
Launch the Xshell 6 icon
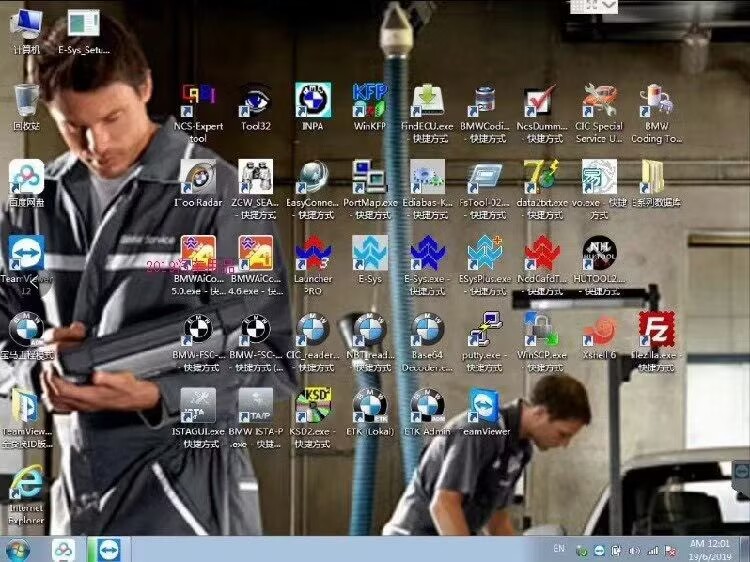[599, 329]
